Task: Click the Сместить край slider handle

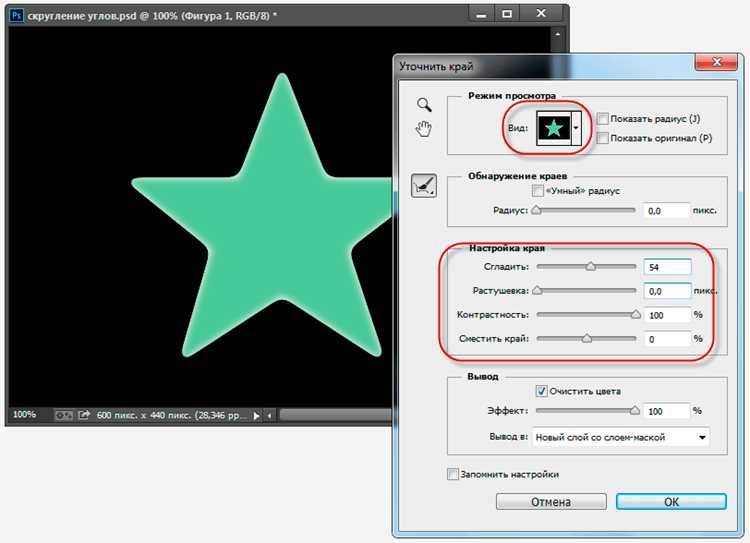Action: pos(587,338)
